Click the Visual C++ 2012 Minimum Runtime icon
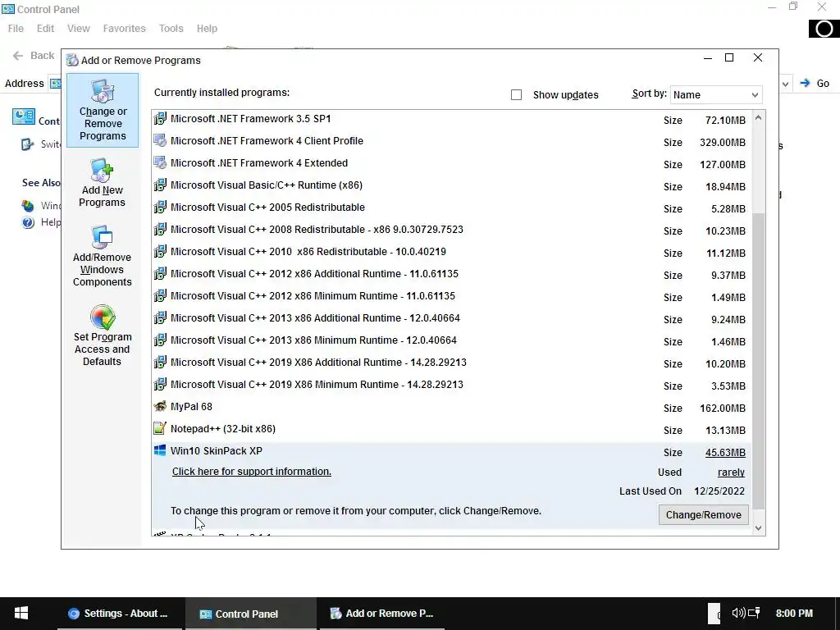 (x=160, y=295)
